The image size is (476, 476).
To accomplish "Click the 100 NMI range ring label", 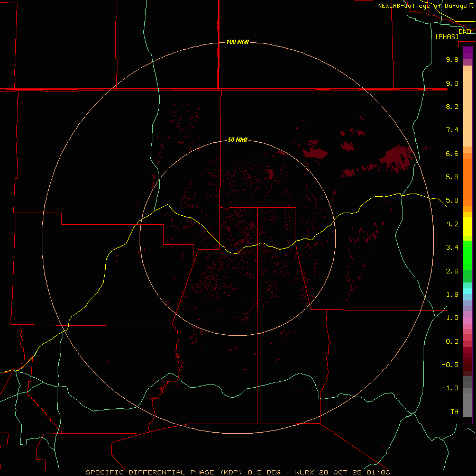I will [x=237, y=42].
